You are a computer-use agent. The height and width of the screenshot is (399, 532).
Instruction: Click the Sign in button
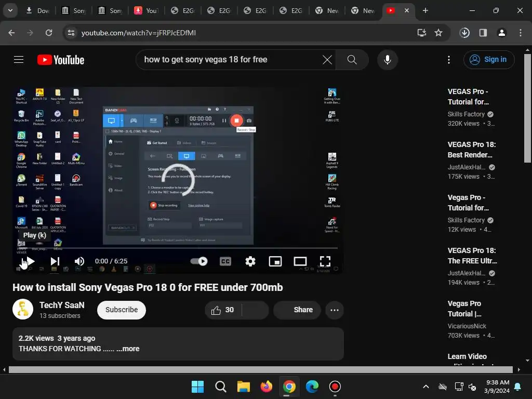coord(488,60)
